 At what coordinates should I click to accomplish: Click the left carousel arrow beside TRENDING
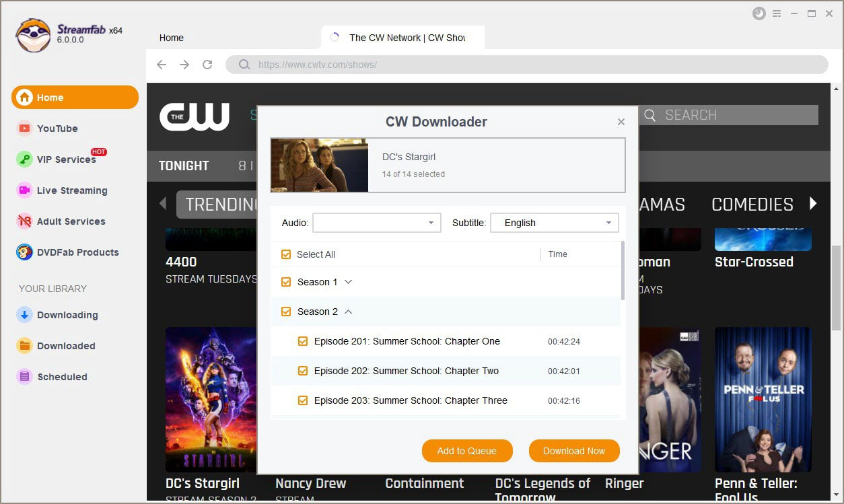coord(163,203)
